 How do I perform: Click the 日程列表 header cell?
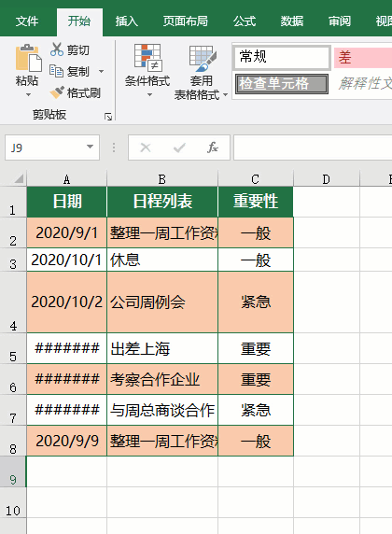(x=162, y=202)
